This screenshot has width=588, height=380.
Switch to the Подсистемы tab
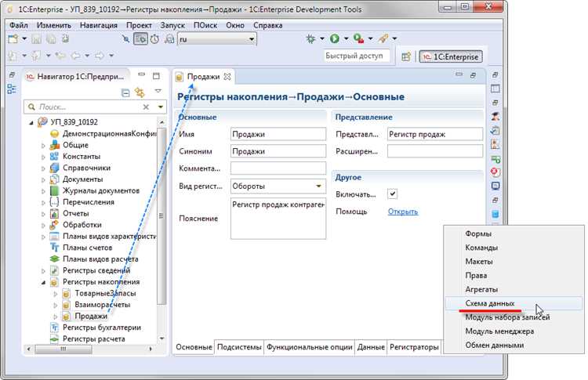pos(239,347)
